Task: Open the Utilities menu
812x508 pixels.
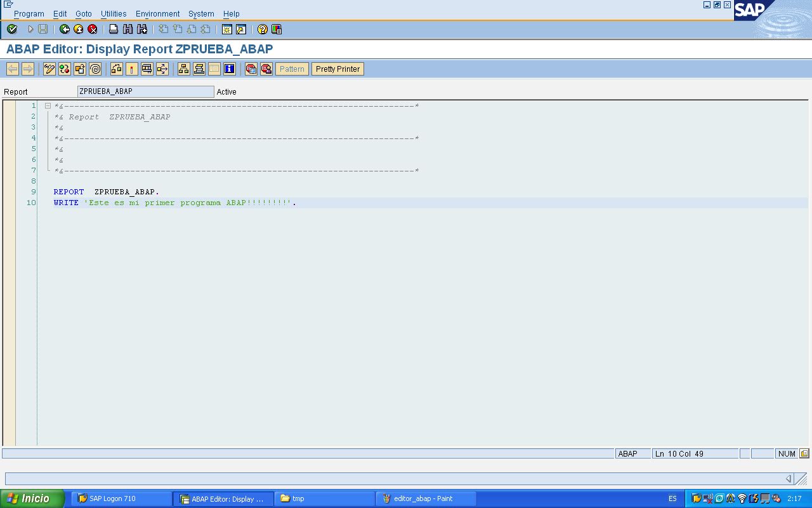Action: coord(114,13)
